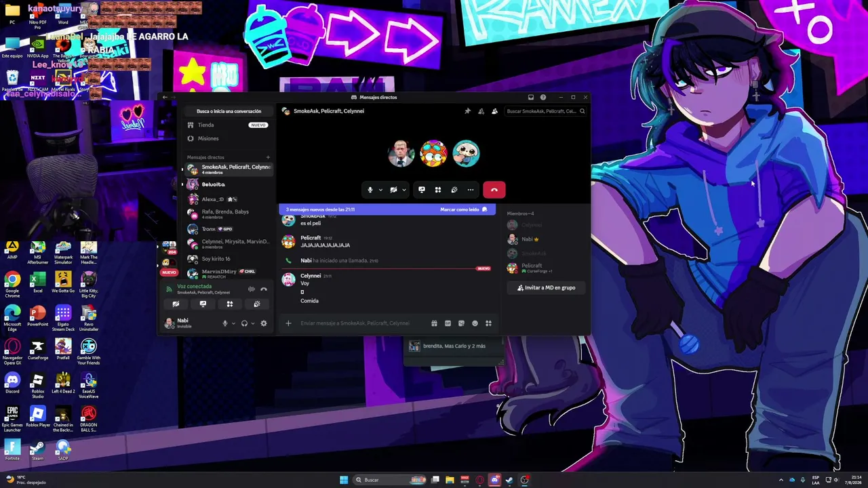
Task: Create a new direct message with plus
Action: pyautogui.click(x=268, y=157)
